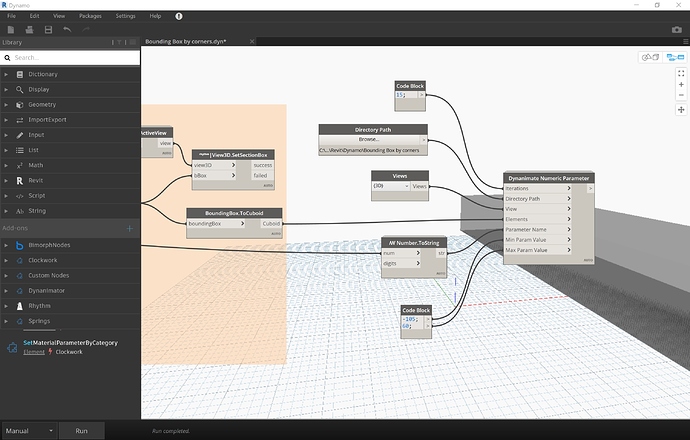Click the Save toolbar icon
Image resolution: width=690 pixels, height=440 pixels.
[48, 29]
